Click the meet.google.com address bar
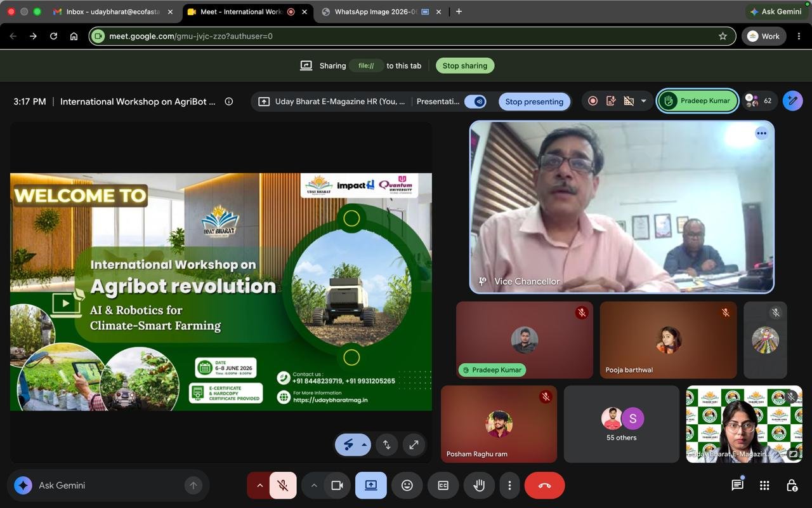 click(x=412, y=36)
